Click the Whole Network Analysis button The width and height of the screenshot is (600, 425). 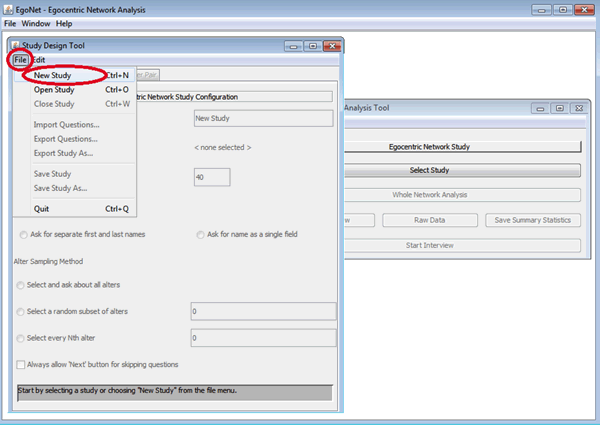click(x=463, y=195)
